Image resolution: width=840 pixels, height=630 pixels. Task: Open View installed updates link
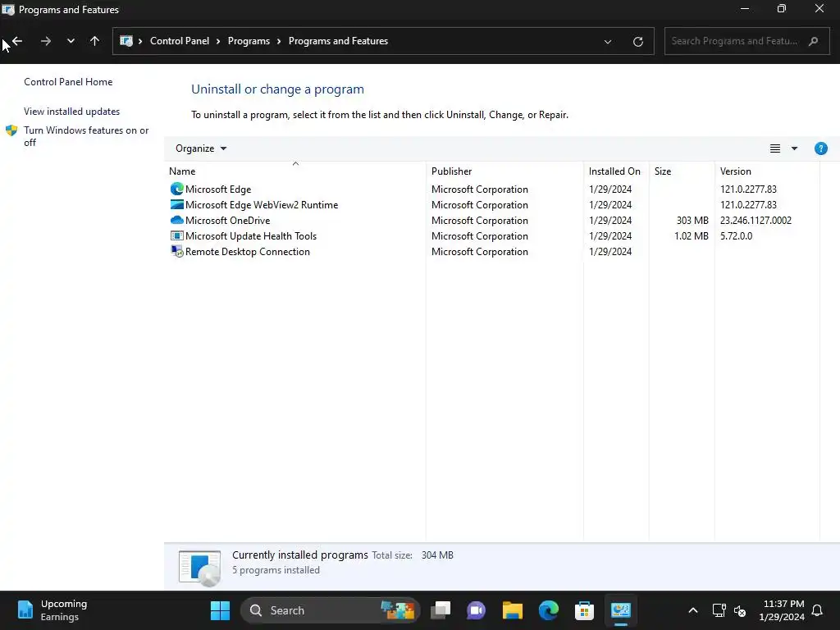tap(72, 112)
